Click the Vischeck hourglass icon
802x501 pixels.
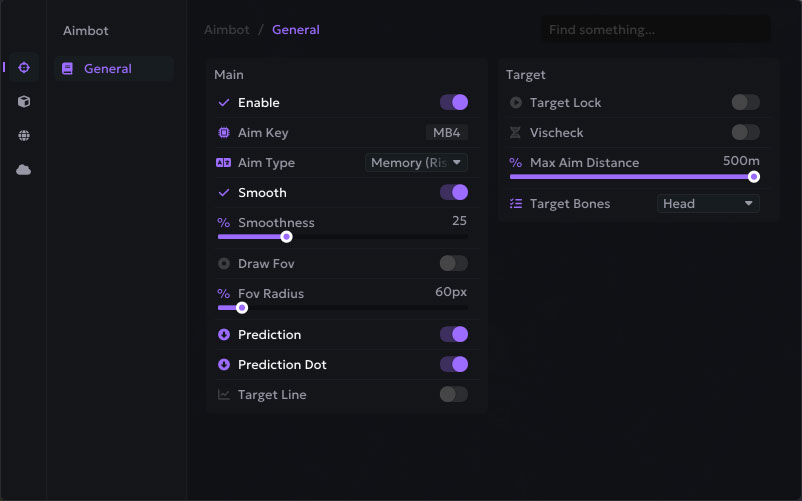point(516,133)
